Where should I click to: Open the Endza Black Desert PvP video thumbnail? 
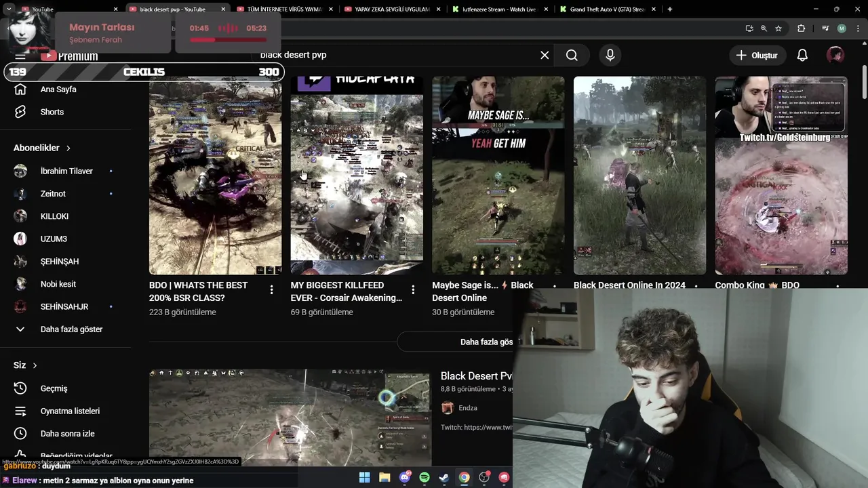click(290, 418)
